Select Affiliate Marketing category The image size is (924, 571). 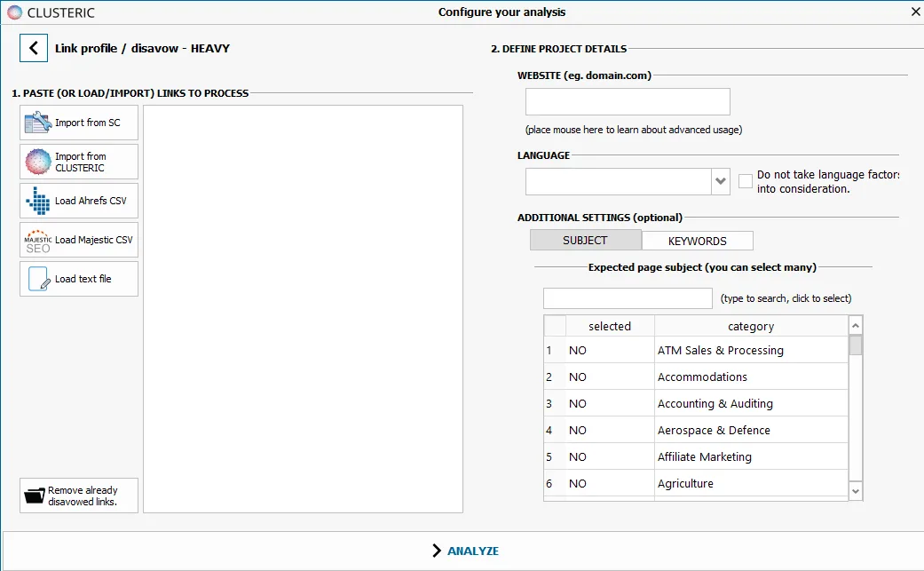pyautogui.click(x=751, y=456)
